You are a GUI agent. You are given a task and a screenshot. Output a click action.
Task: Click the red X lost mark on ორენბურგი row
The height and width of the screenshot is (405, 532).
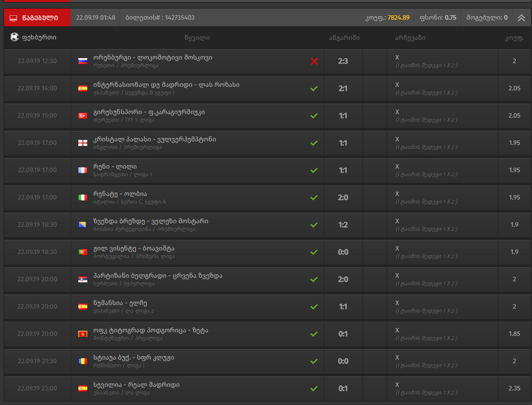point(314,61)
